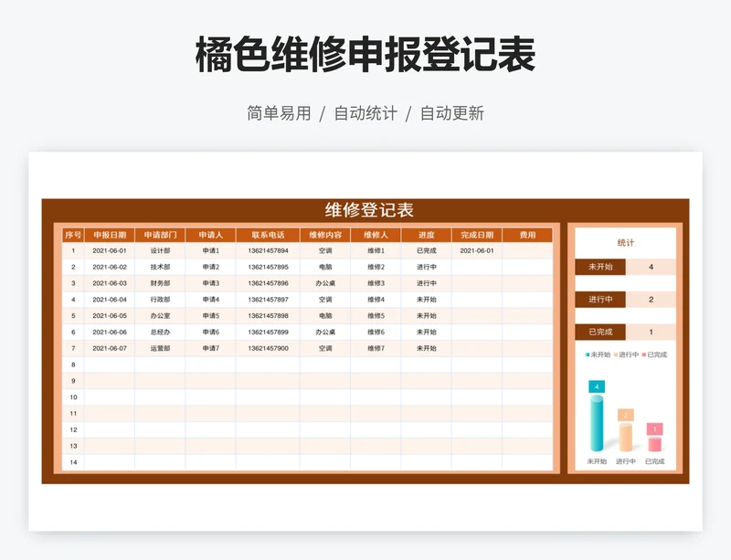Select the empty 完成日期 cell in row 2
Screen dimensions: 731x560
point(476,267)
